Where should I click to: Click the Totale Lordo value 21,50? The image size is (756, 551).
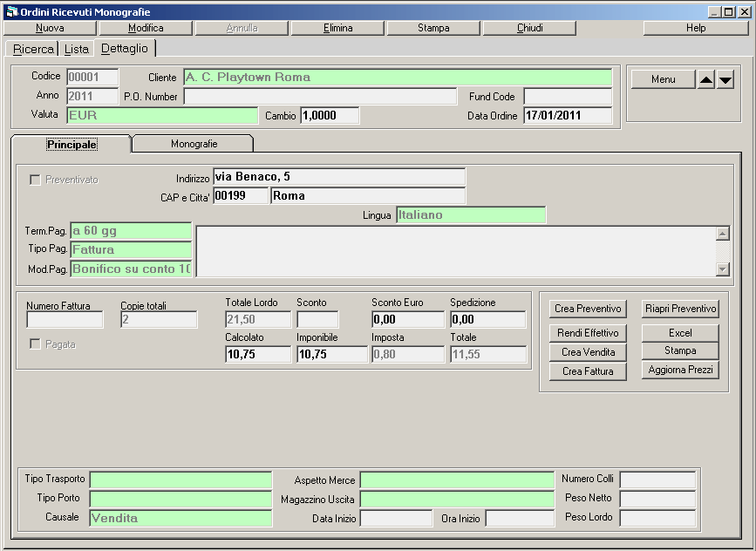point(258,320)
